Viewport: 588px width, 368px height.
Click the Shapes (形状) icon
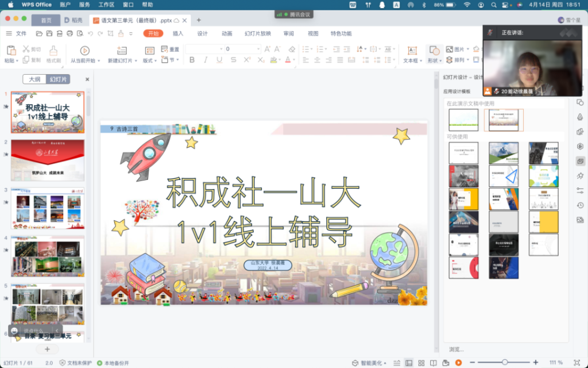click(x=434, y=51)
